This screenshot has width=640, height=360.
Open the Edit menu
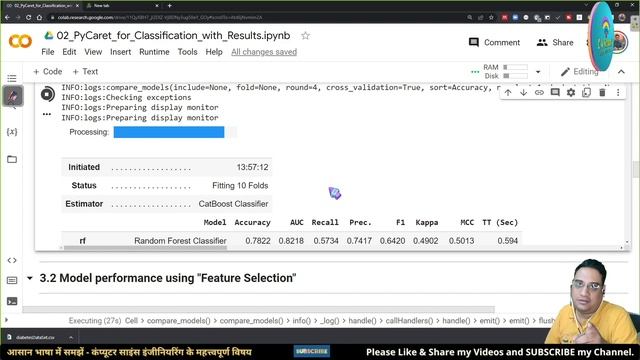[x=69, y=52]
